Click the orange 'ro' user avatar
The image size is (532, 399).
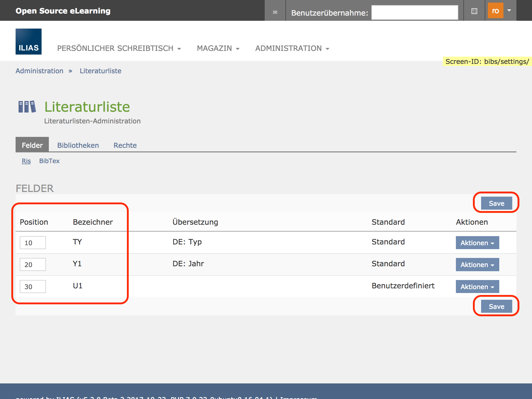(x=495, y=11)
